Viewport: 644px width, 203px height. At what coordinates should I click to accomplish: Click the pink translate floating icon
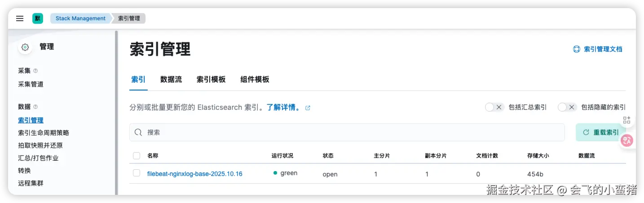click(x=627, y=140)
